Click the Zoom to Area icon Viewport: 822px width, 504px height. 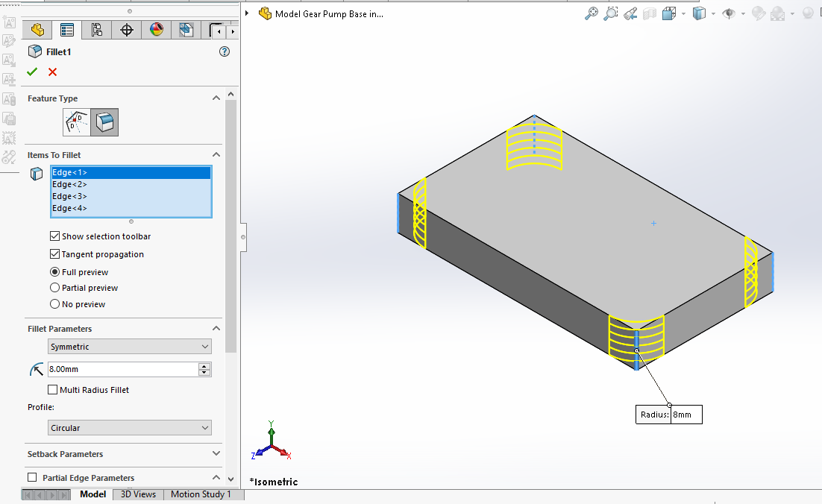pyautogui.click(x=611, y=13)
